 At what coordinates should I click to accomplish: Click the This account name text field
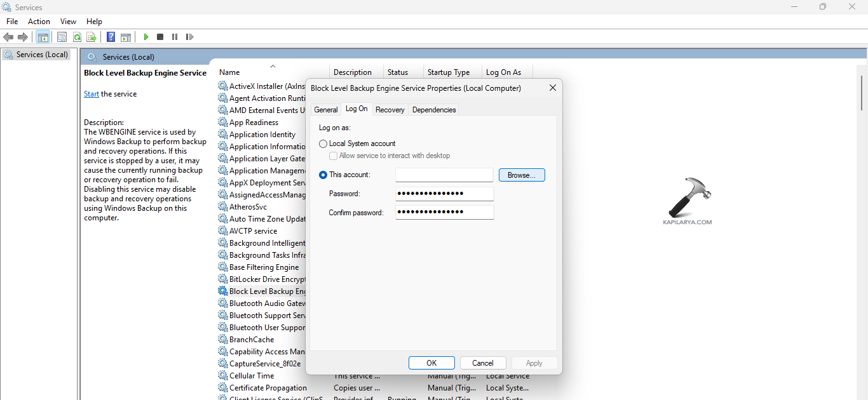444,175
